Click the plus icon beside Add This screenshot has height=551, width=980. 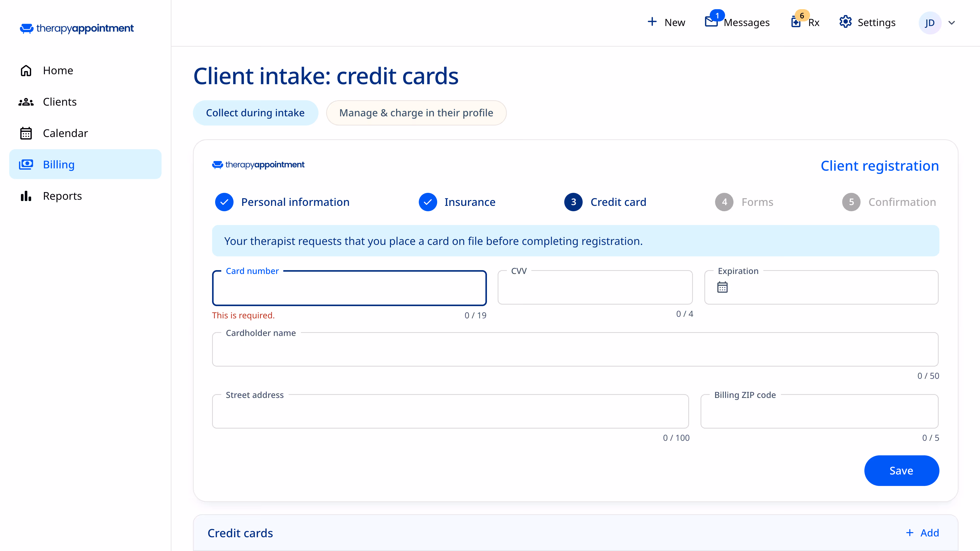coord(910,533)
